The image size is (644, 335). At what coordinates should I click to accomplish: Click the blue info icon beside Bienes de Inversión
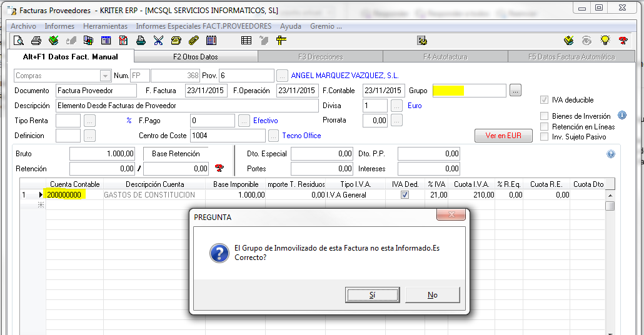[x=622, y=116]
